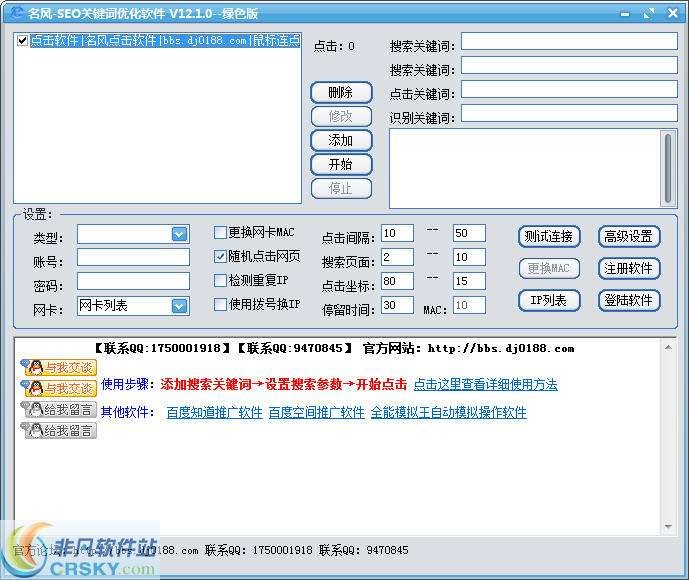Focus the second 搜索关键词 input field

click(x=569, y=65)
